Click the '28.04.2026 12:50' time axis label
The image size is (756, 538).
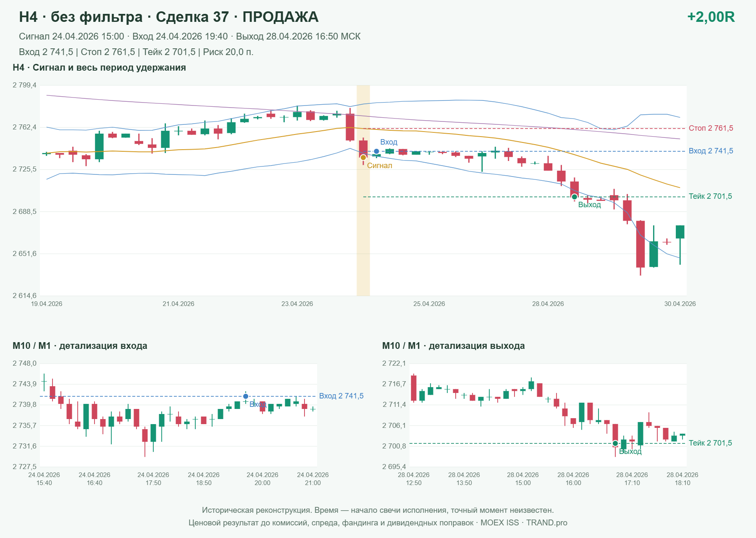[414, 479]
